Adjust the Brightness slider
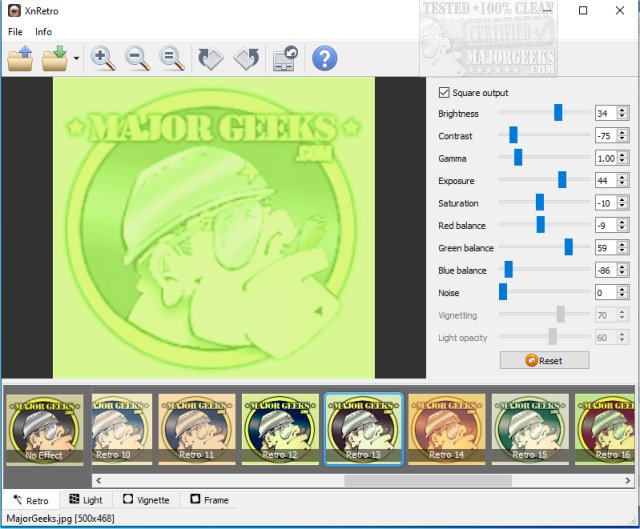 point(558,112)
